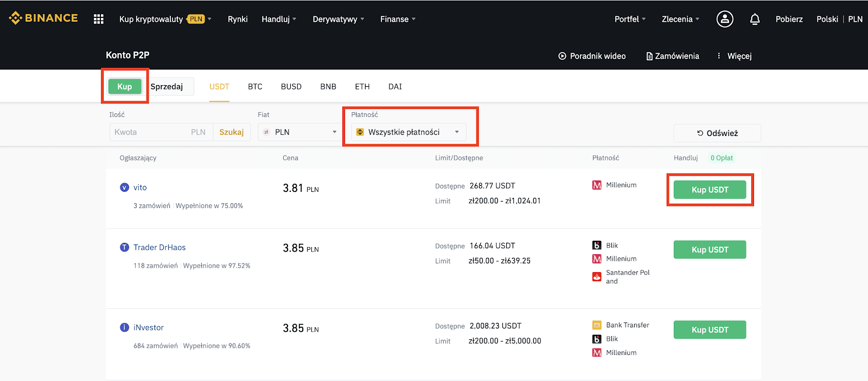Click limit zł50.00 - zł639.25 text
The width and height of the screenshot is (868, 381).
pos(500,261)
